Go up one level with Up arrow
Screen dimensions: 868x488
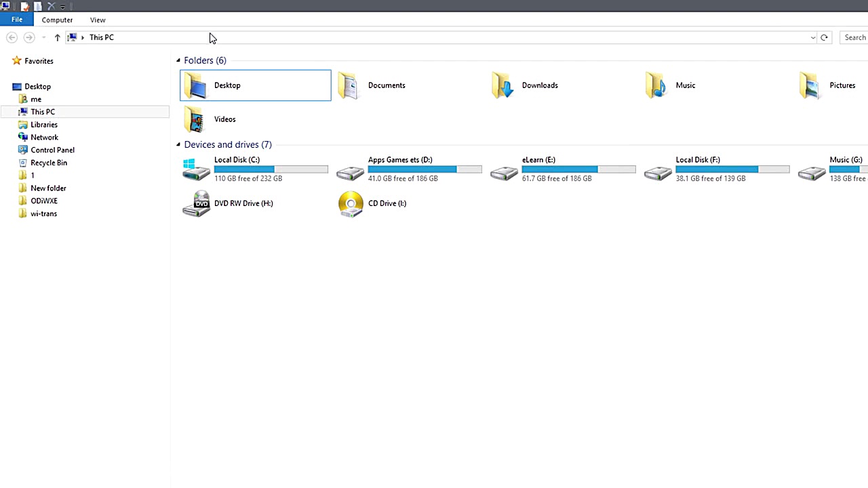[x=57, y=37]
